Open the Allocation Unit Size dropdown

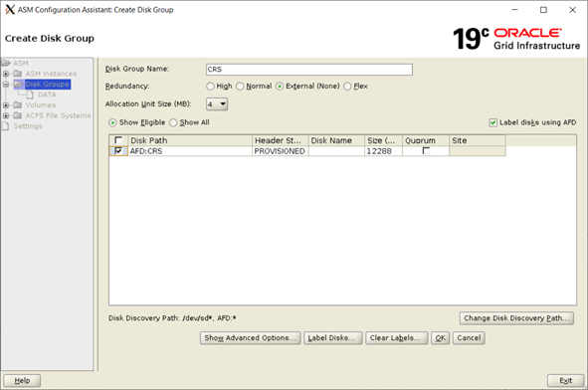coord(217,103)
